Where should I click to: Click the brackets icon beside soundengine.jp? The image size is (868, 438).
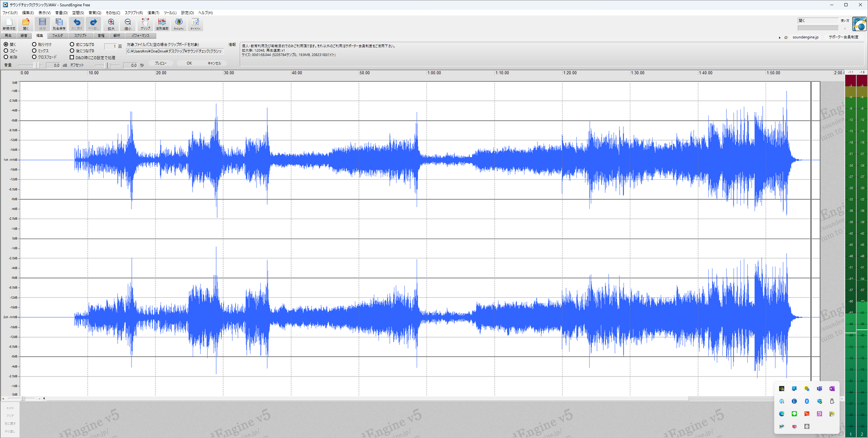pyautogui.click(x=786, y=38)
